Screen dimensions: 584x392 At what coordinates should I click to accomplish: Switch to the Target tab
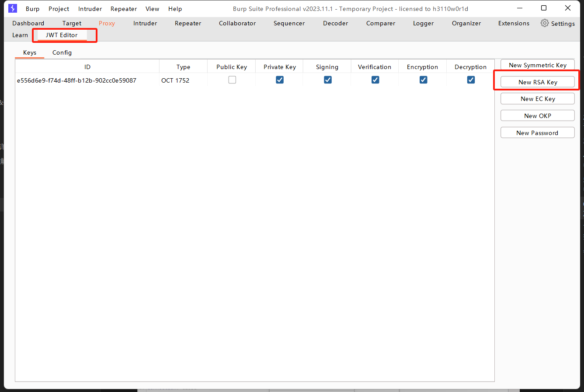point(72,23)
